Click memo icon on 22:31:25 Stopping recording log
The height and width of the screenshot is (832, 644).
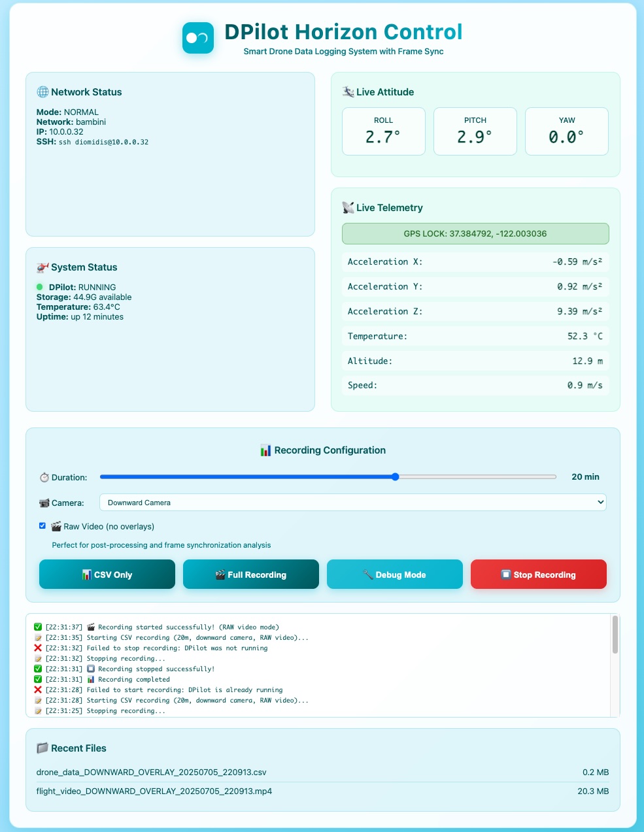coord(38,710)
